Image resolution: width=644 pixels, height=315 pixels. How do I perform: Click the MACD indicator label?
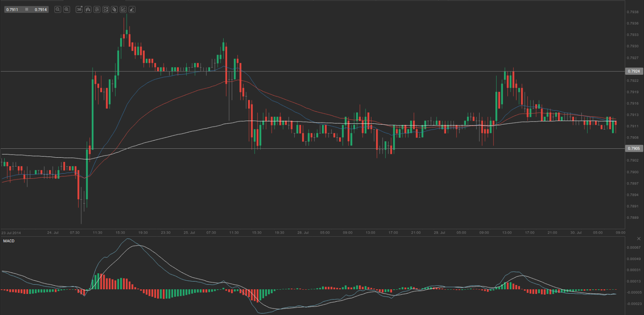[x=9, y=241]
